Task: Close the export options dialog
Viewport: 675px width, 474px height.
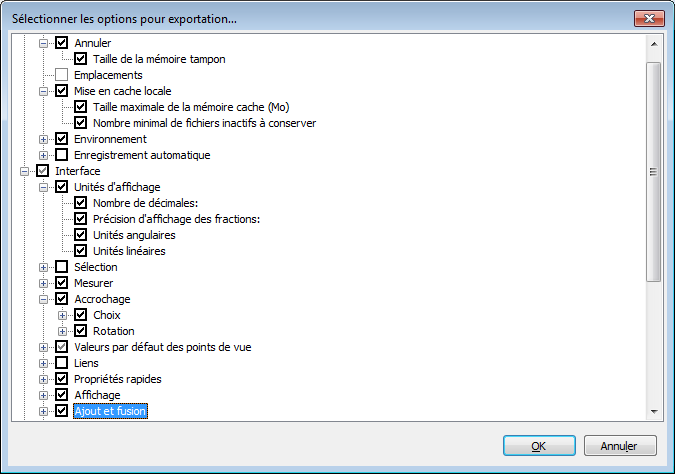Action: [x=648, y=18]
